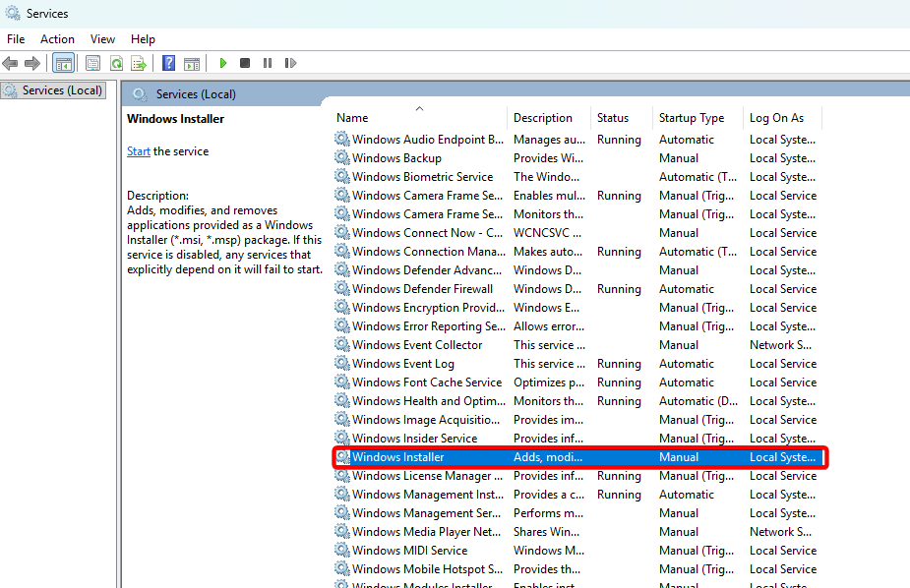The height and width of the screenshot is (588, 910).
Task: Select the Windows Connection Mana... service
Action: point(578,251)
